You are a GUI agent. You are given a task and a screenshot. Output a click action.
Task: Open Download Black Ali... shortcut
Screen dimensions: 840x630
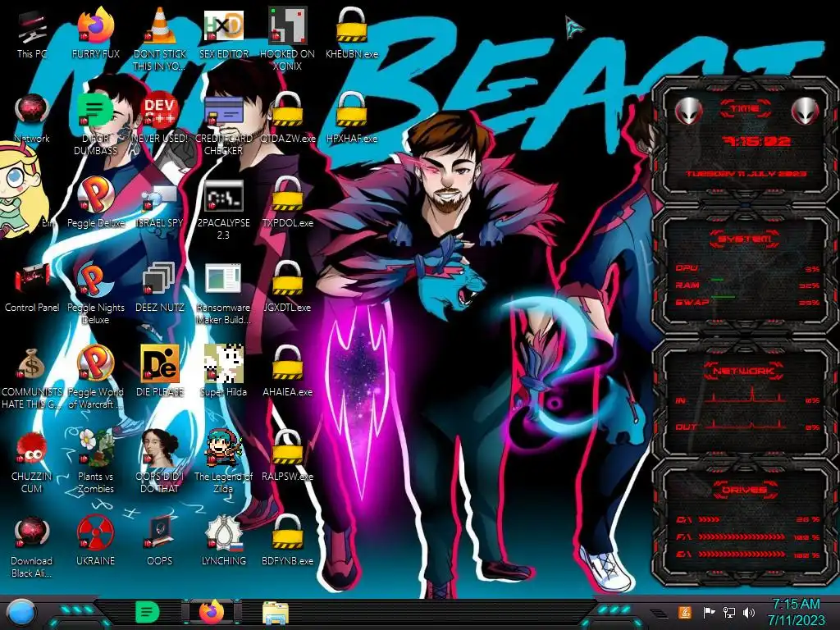tap(32, 546)
